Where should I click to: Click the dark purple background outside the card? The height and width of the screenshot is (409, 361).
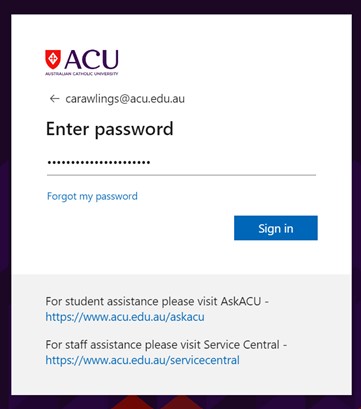point(5,200)
